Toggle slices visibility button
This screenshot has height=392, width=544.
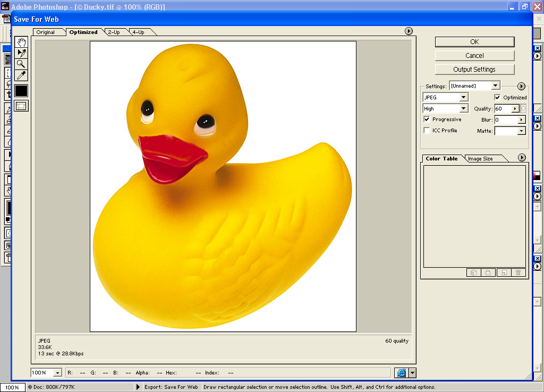[21, 106]
